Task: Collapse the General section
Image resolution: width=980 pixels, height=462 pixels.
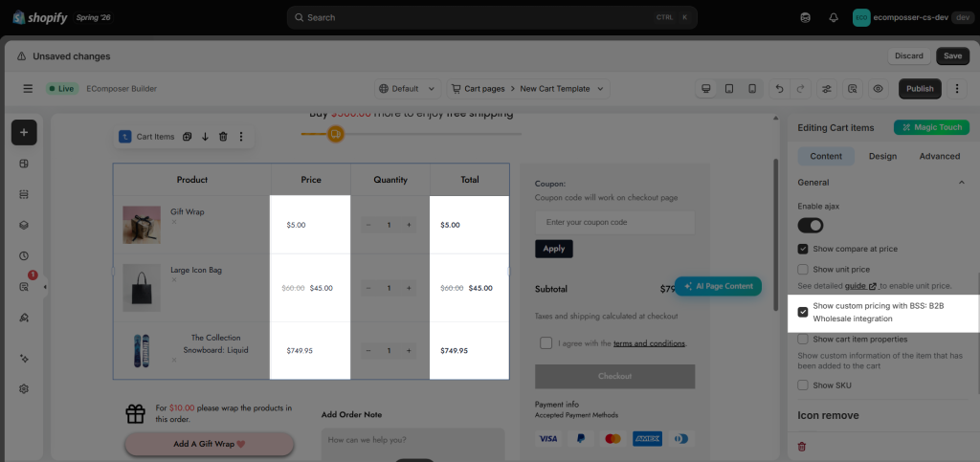Action: (x=961, y=183)
